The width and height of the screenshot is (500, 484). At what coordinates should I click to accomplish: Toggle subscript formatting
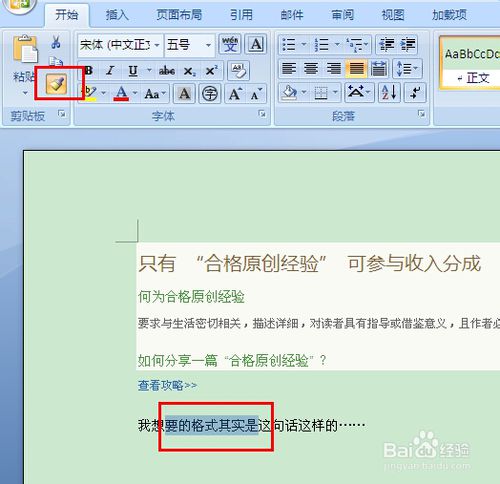pos(189,71)
